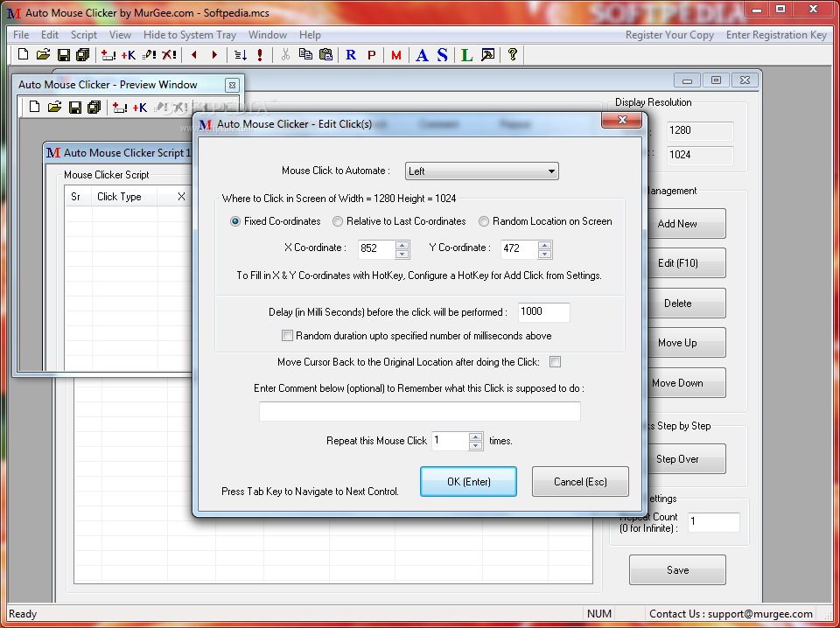The height and width of the screenshot is (628, 840).
Task: Click Hide to System Tray menu
Action: click(x=190, y=35)
